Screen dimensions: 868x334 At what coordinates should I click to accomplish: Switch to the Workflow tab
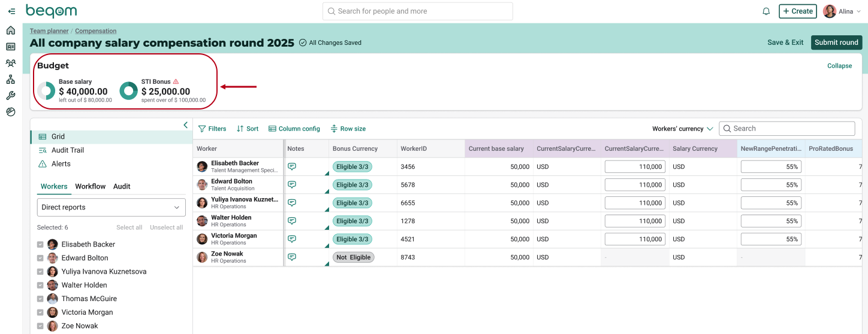pyautogui.click(x=90, y=186)
